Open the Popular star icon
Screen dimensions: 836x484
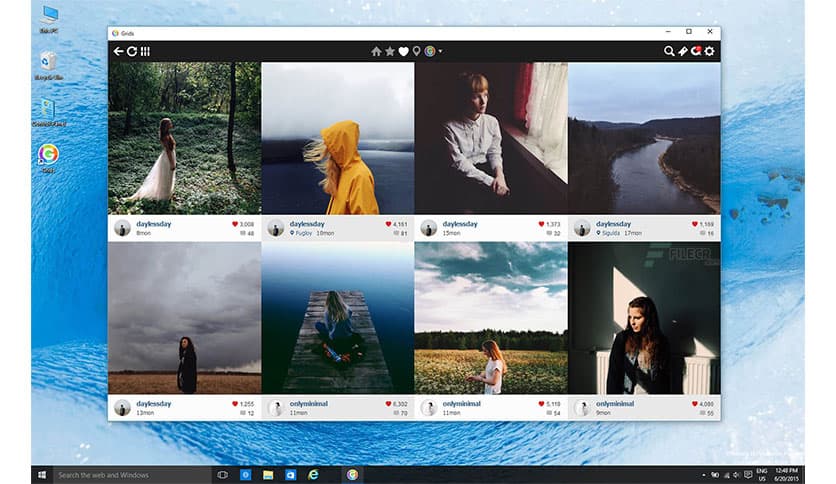(x=390, y=51)
